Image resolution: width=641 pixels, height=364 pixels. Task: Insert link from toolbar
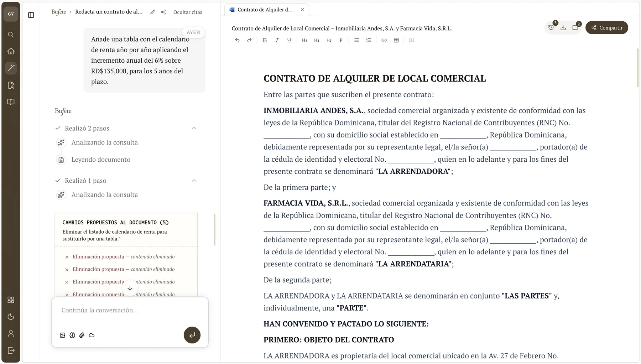click(x=384, y=40)
